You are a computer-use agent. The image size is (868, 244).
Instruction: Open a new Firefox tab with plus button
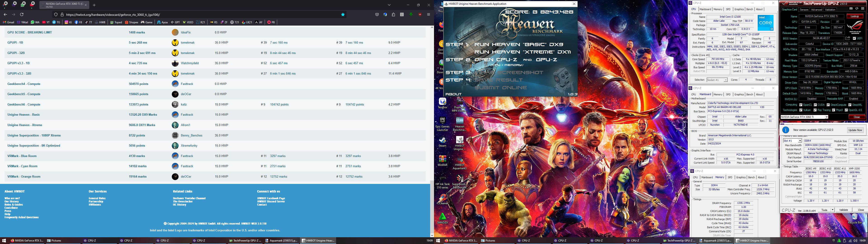tap(94, 5)
